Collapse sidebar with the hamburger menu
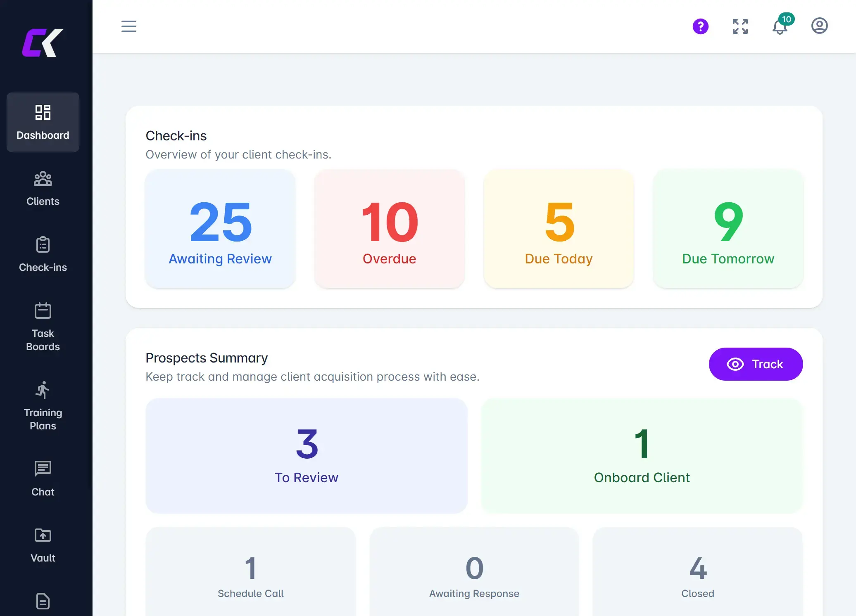Image resolution: width=856 pixels, height=616 pixels. pyautogui.click(x=128, y=26)
